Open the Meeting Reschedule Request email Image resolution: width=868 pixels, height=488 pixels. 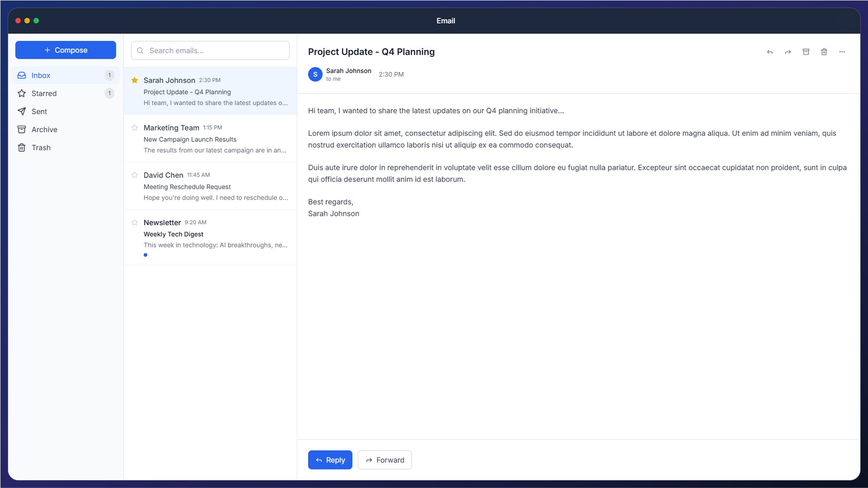[x=210, y=186]
